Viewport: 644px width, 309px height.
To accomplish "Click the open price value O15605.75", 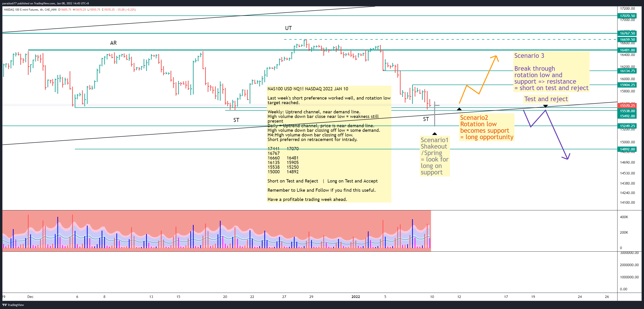I will pos(65,9).
